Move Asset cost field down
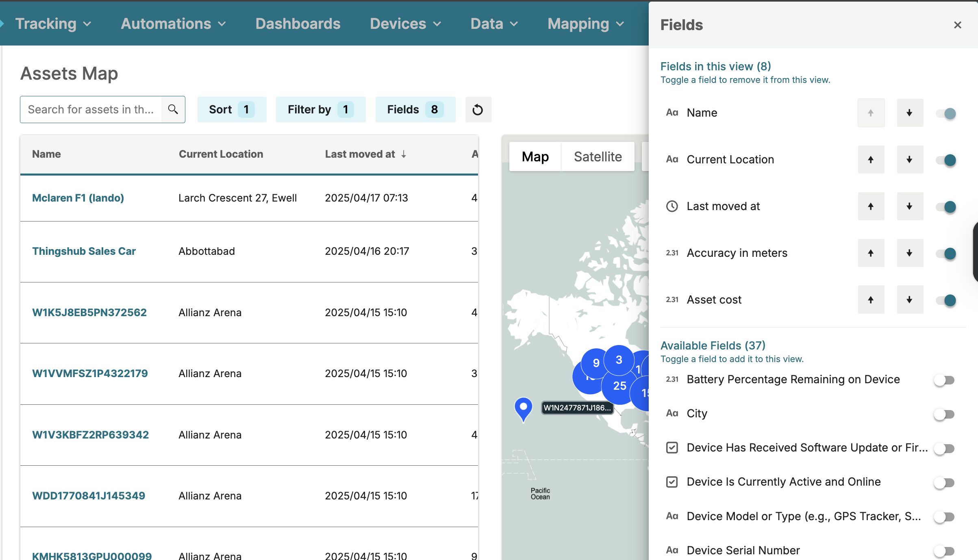The height and width of the screenshot is (560, 978). pyautogui.click(x=910, y=300)
